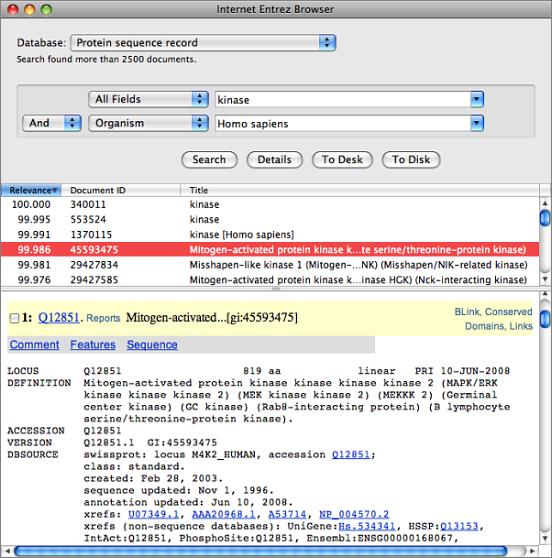Open the Q12851 record heading link
This screenshot has height=558, width=552.
click(58, 317)
